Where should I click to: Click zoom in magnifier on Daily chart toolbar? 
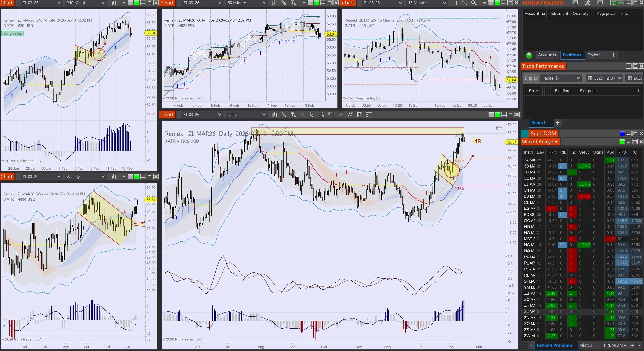293,115
